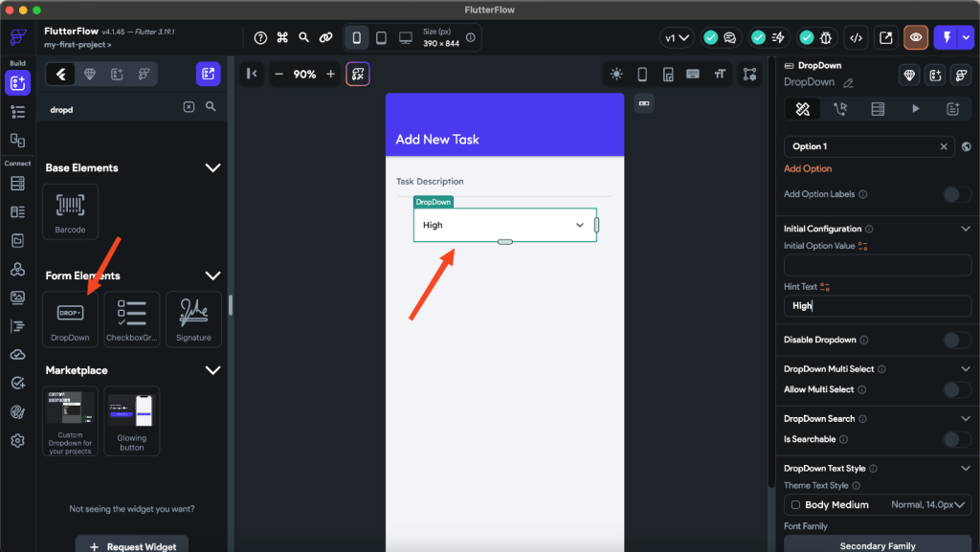Open the my-first-project breadcrumb
The width and height of the screenshot is (980, 552).
point(78,45)
